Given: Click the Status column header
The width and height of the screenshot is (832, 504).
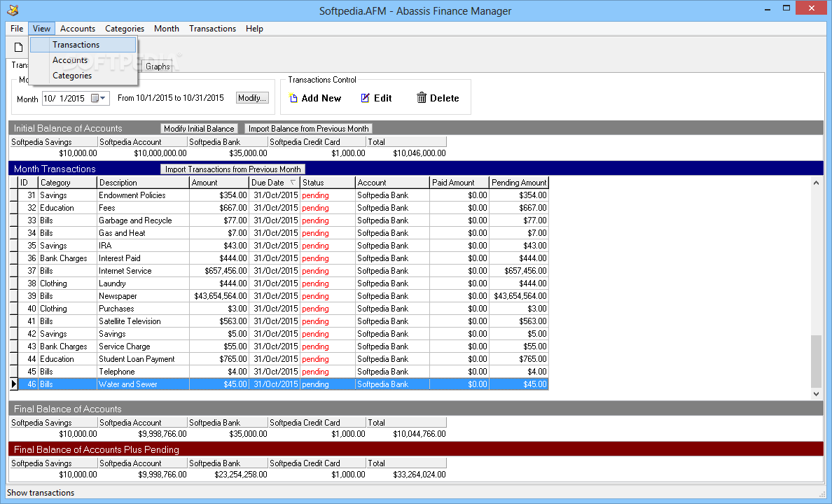Looking at the screenshot, I should 328,183.
